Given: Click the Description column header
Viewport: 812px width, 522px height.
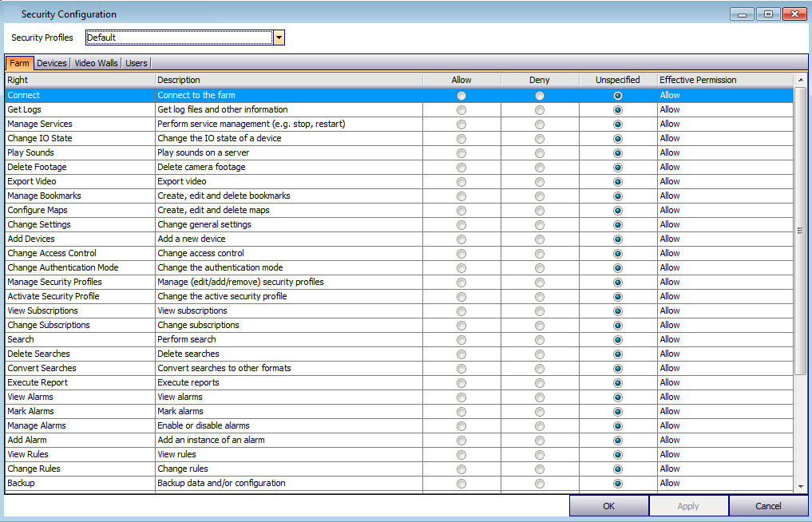Looking at the screenshot, I should (289, 80).
